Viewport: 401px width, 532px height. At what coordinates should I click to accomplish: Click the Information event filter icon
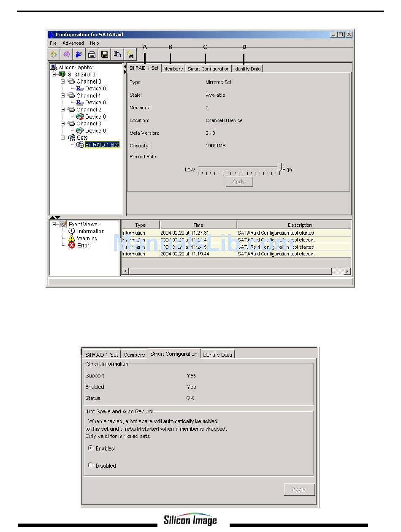tap(72, 231)
